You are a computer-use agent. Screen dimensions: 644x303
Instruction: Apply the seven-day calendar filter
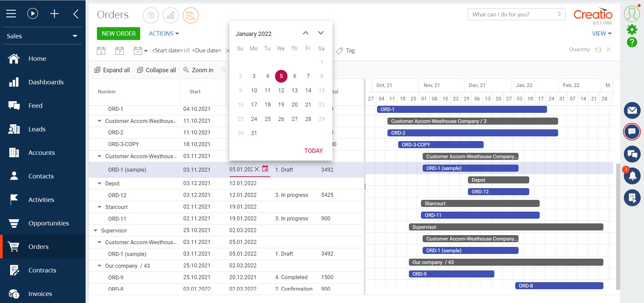[119, 50]
